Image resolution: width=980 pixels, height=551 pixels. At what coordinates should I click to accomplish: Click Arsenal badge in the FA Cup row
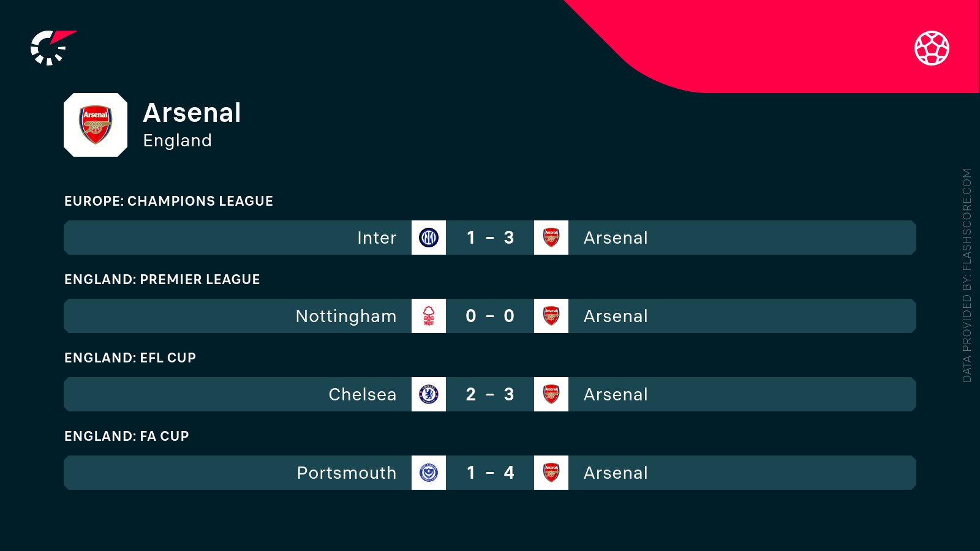coord(551,473)
